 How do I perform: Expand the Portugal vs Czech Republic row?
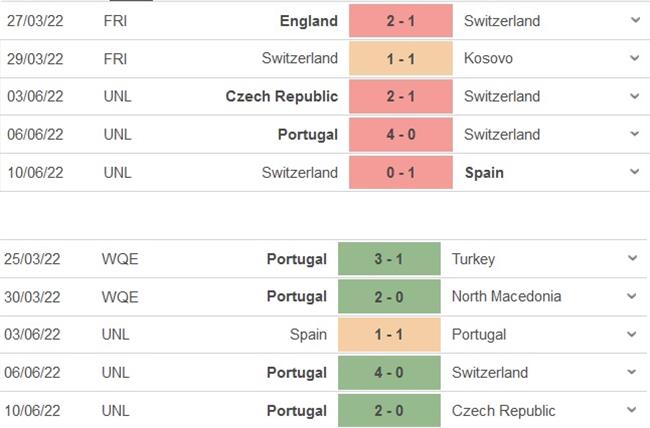(x=632, y=410)
